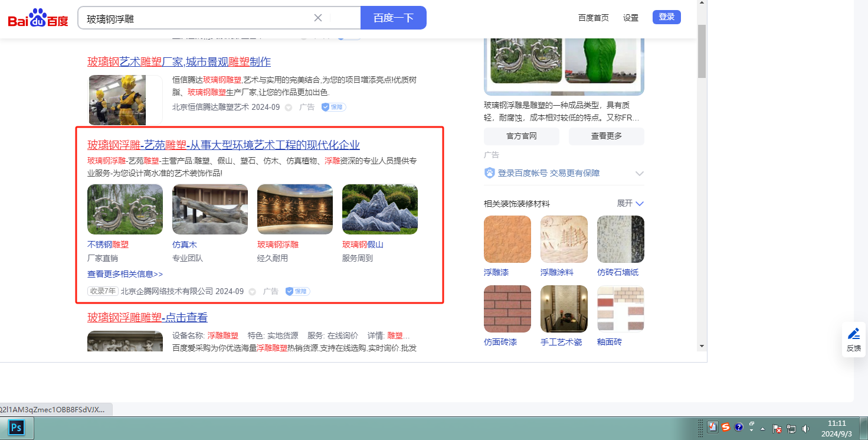Open the blue help question-mark tray icon
This screenshot has height=440, width=868.
pyautogui.click(x=738, y=428)
